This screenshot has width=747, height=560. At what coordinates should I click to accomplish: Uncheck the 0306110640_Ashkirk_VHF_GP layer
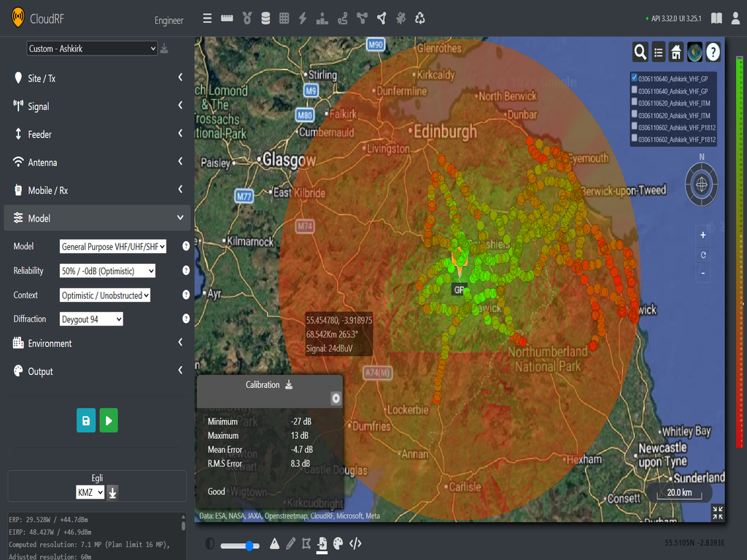(x=634, y=77)
